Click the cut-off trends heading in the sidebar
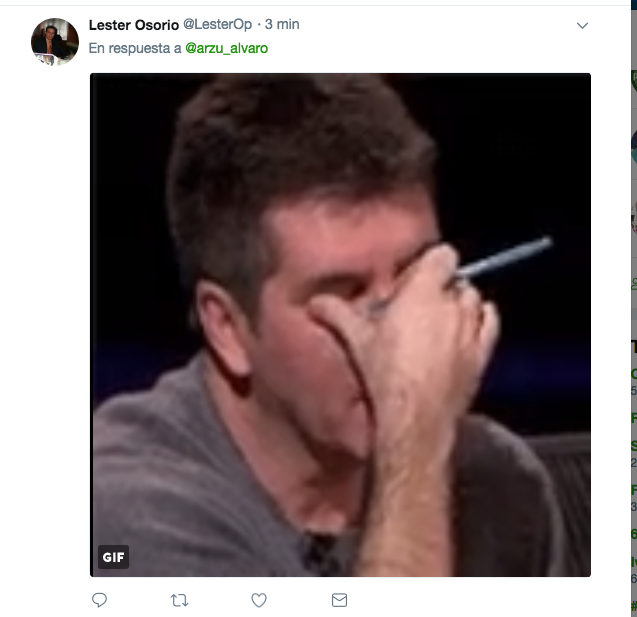The width and height of the screenshot is (637, 617). click(x=634, y=346)
